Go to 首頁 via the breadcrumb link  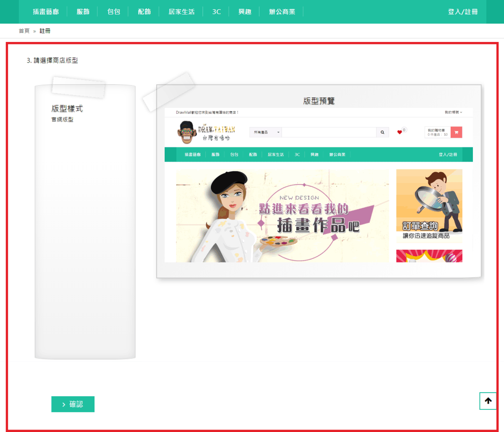(x=24, y=31)
